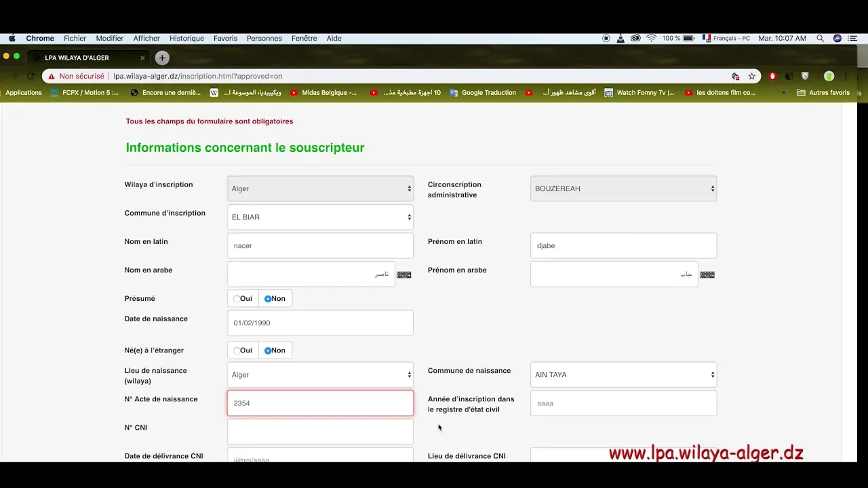Click the Non sécurisé warning icon

52,77
